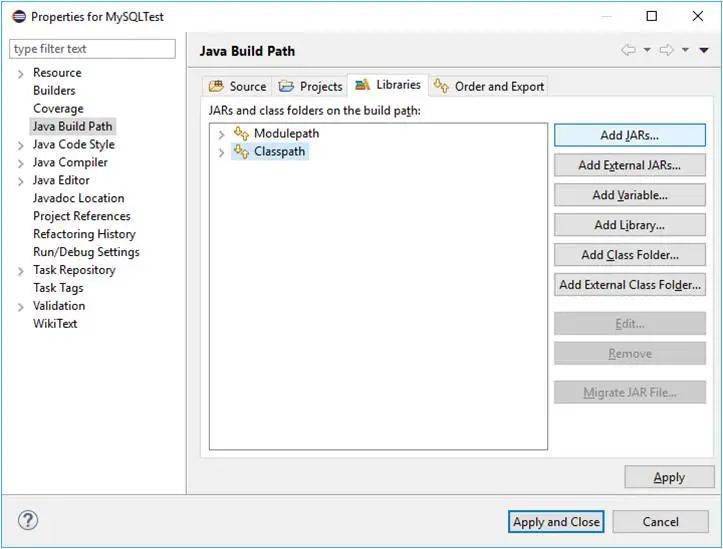Click the Modulepath node icon

[x=241, y=133]
